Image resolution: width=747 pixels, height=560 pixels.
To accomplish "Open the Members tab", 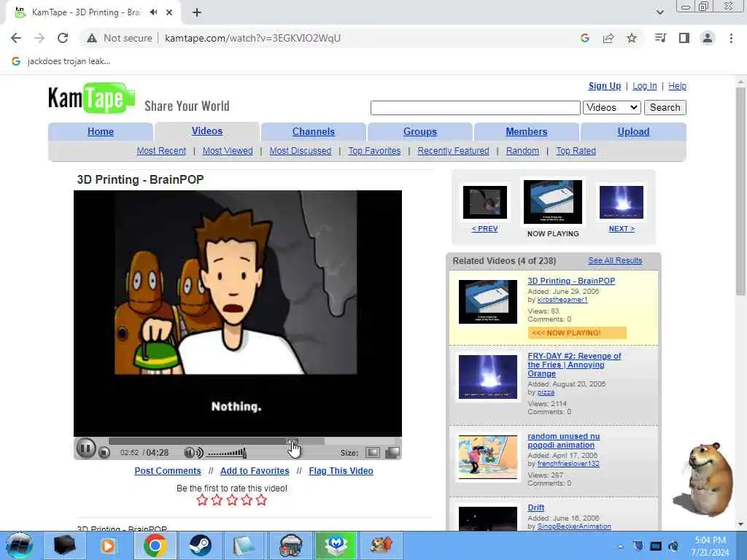I will tap(527, 131).
